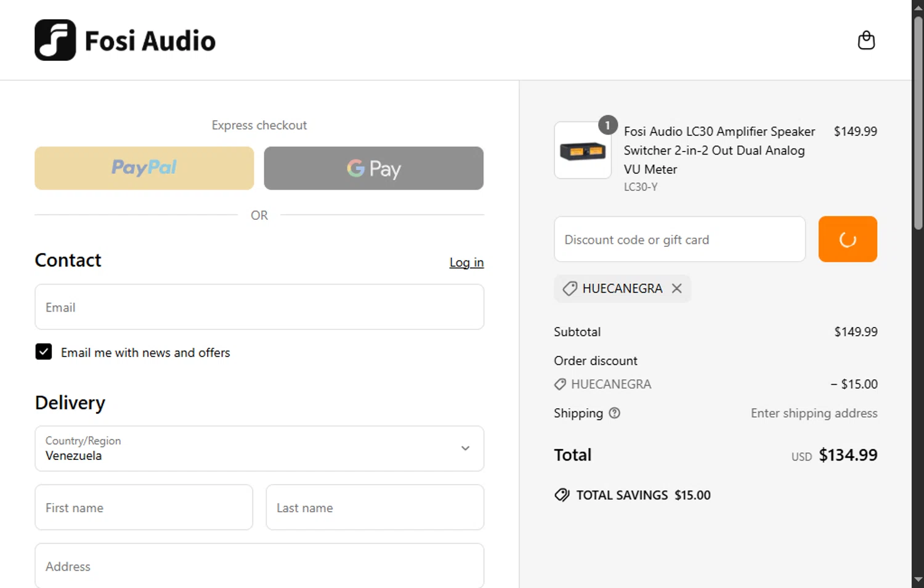Image resolution: width=924 pixels, height=588 pixels.
Task: Click the tag icon beside TOTAL SAVINGS
Action: 562,495
